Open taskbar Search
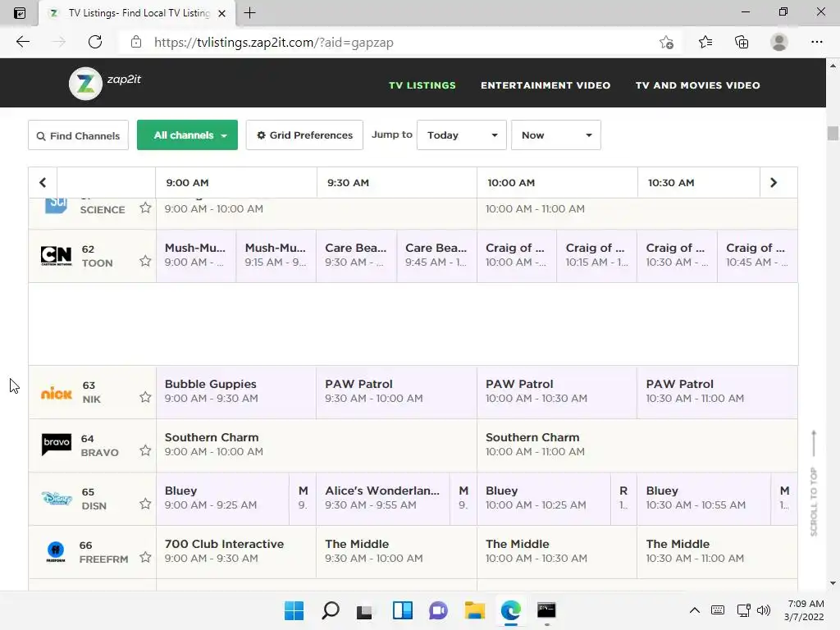This screenshot has height=630, width=840. (330, 610)
